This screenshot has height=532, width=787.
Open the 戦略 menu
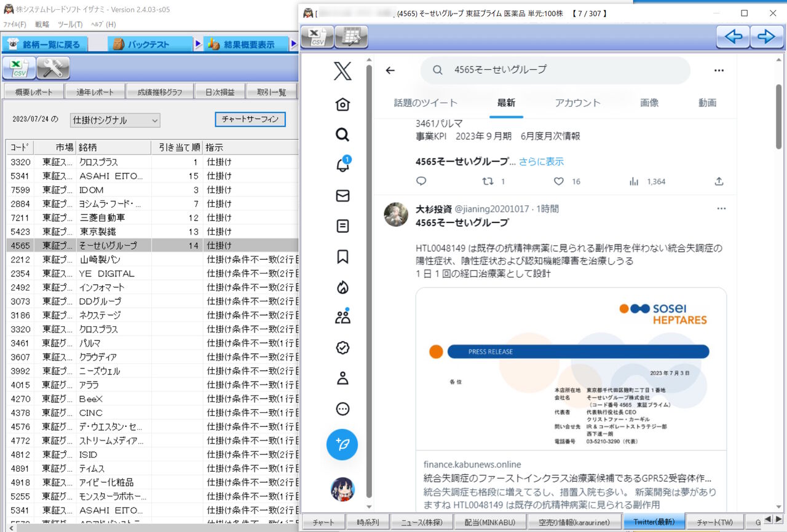[42, 24]
